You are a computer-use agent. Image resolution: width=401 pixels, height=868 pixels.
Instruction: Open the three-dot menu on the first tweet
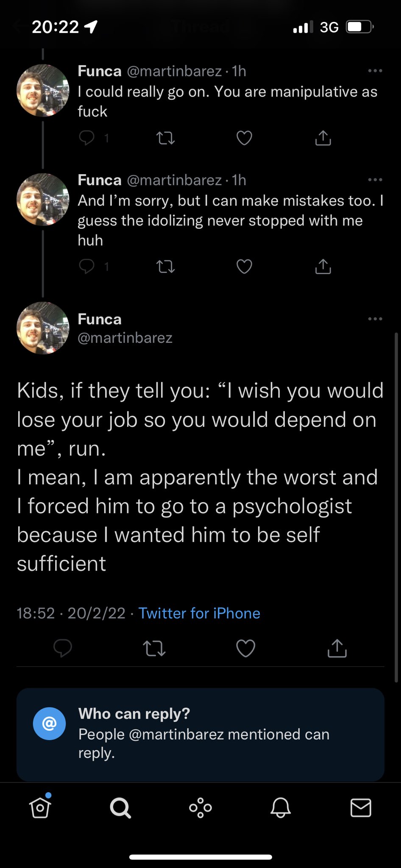(x=375, y=71)
